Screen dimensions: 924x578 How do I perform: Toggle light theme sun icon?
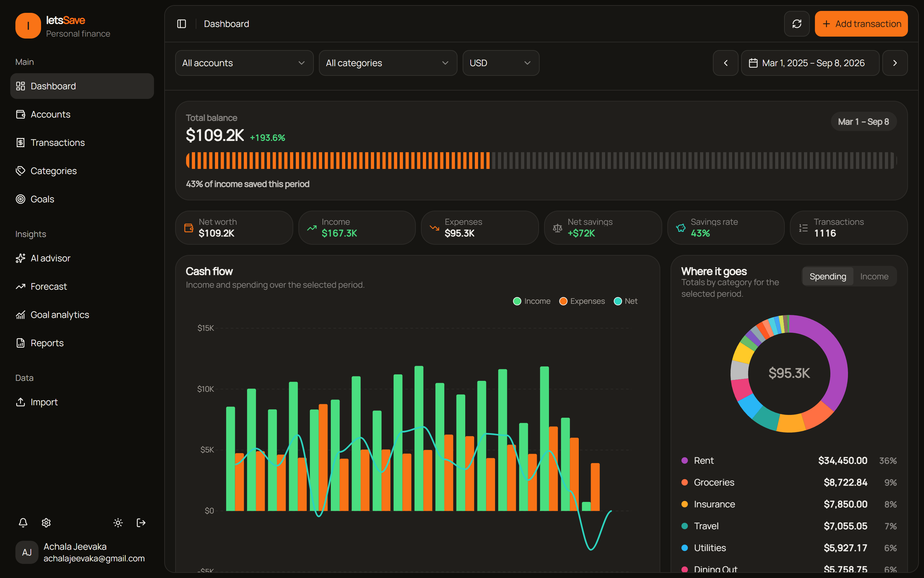click(x=118, y=522)
